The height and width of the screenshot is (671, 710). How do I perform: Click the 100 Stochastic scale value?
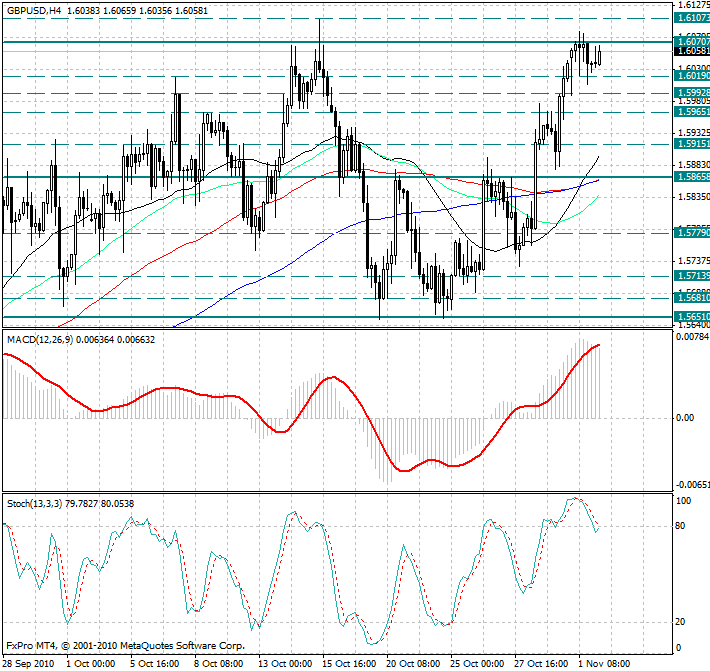683,501
